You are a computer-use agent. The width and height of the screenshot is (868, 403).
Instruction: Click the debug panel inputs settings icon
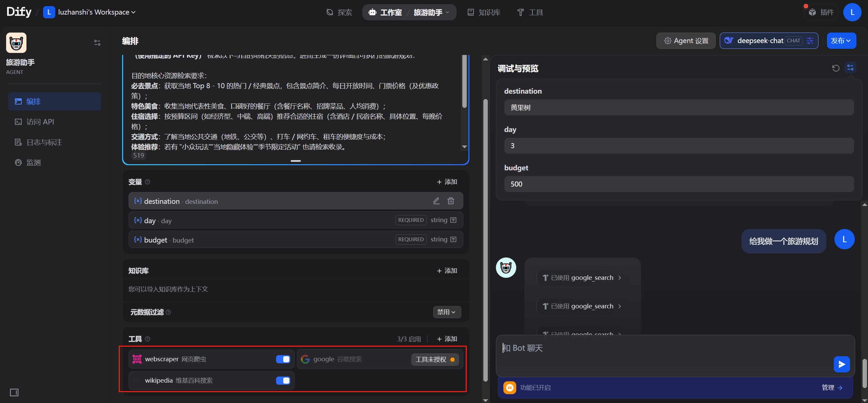[850, 68]
